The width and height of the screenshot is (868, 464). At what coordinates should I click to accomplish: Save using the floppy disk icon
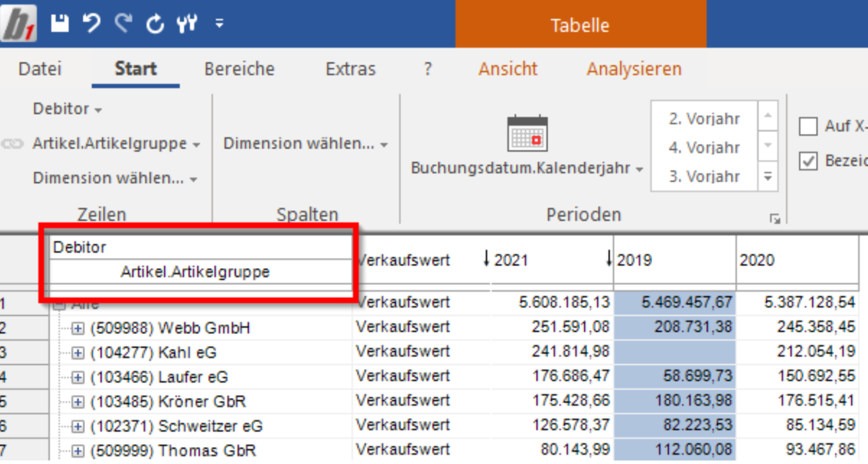[60, 23]
